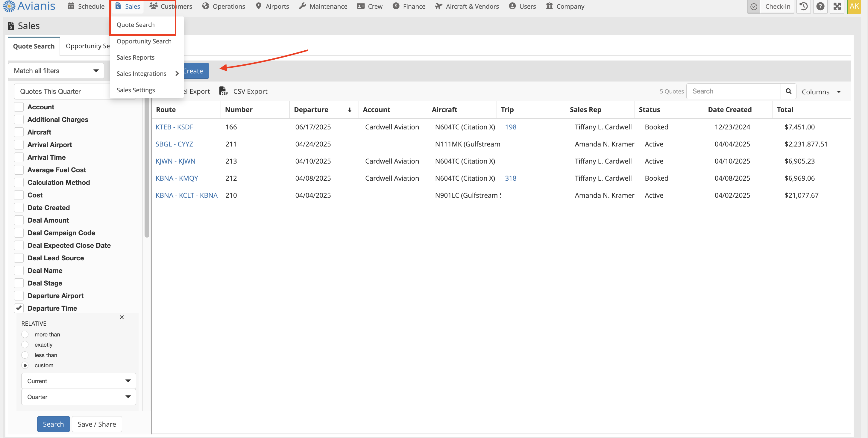Open the Quotes This Quarter saved search selector
The image size is (868, 438).
pyautogui.click(x=62, y=91)
